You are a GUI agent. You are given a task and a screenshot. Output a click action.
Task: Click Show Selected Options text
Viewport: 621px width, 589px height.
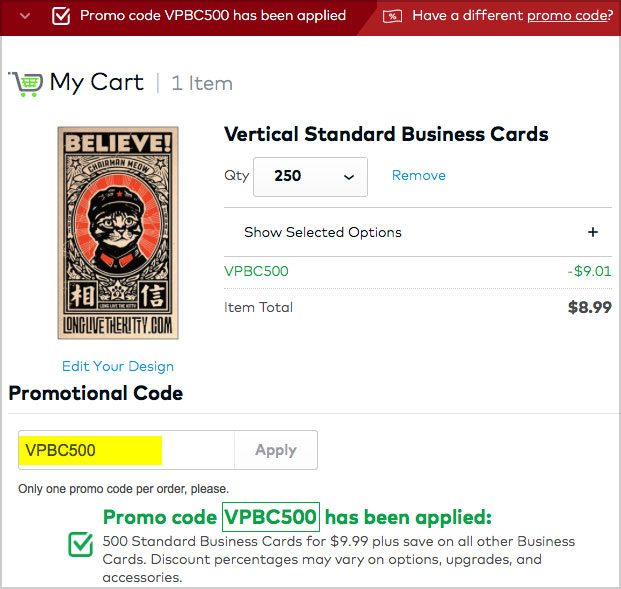tap(323, 232)
